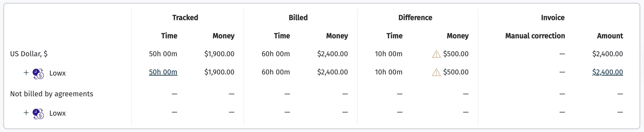Expand the Lowx row under Not billed by agreements

pos(26,113)
